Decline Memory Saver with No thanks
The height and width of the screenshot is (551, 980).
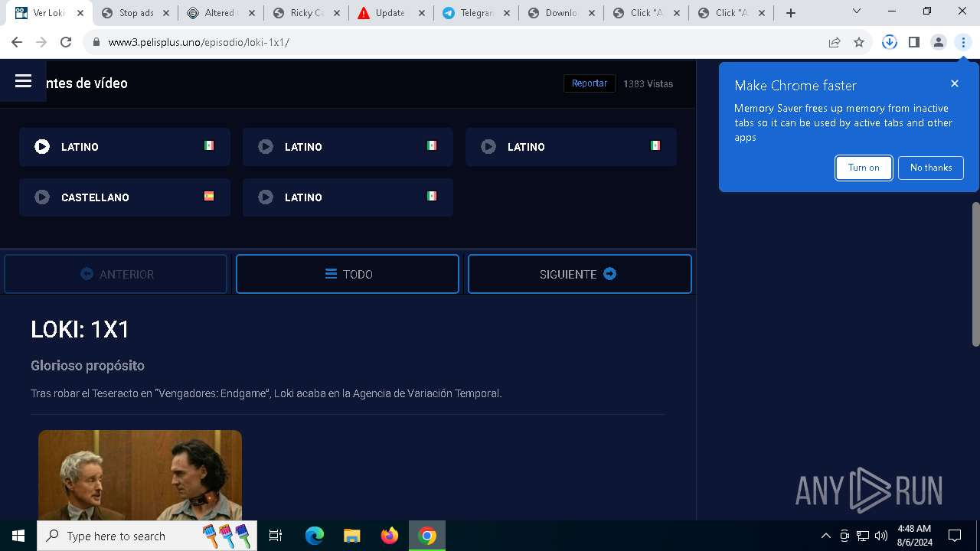[x=931, y=168]
